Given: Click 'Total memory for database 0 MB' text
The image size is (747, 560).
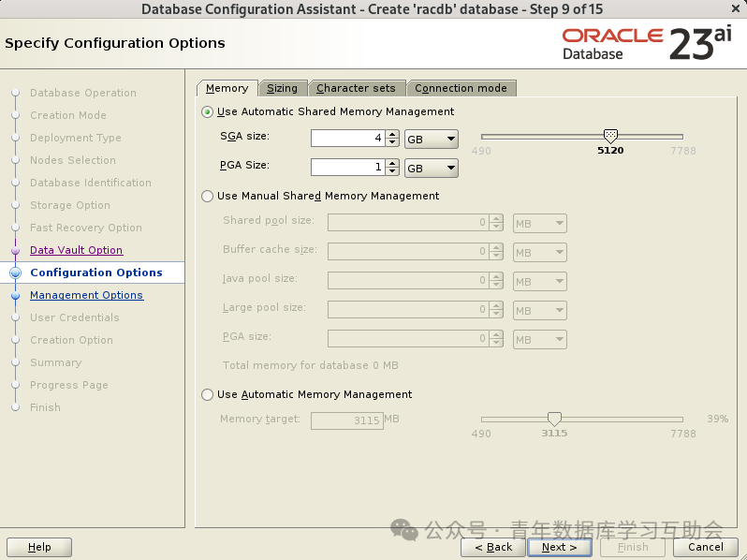Looking at the screenshot, I should click(311, 365).
